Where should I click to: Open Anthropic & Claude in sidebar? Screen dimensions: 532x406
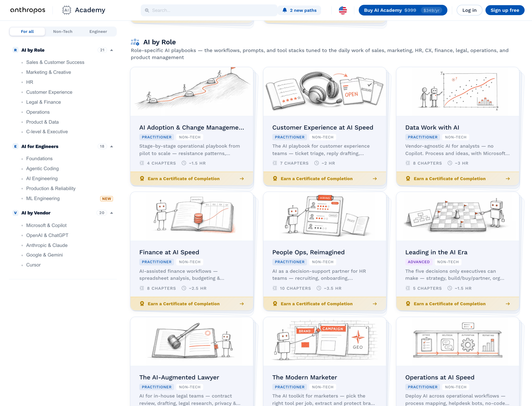pyautogui.click(x=47, y=245)
